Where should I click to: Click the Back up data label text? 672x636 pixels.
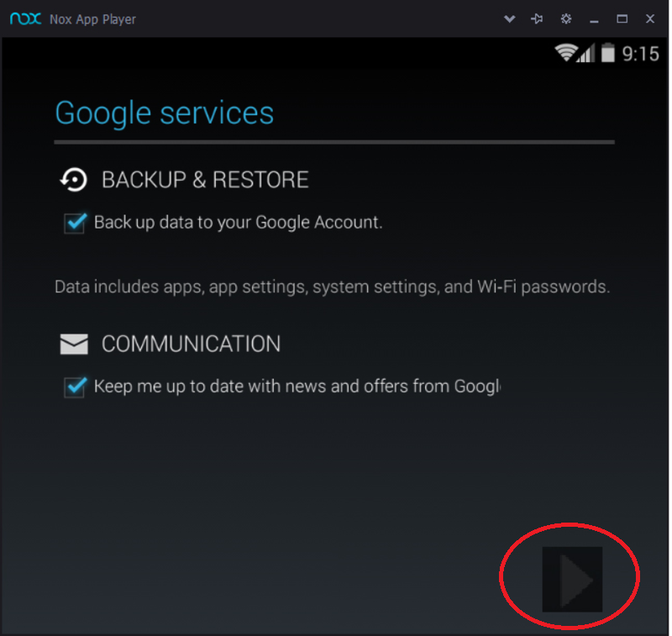[239, 223]
